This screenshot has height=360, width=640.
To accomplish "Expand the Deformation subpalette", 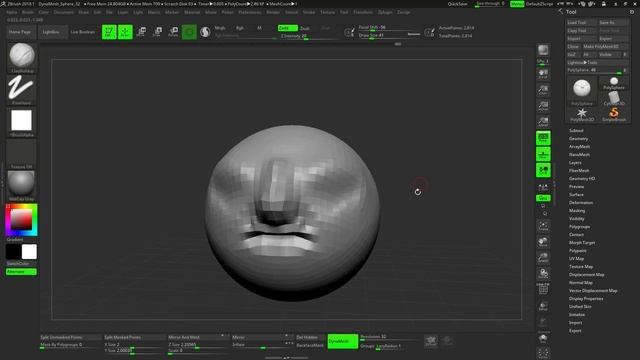I will click(581, 202).
